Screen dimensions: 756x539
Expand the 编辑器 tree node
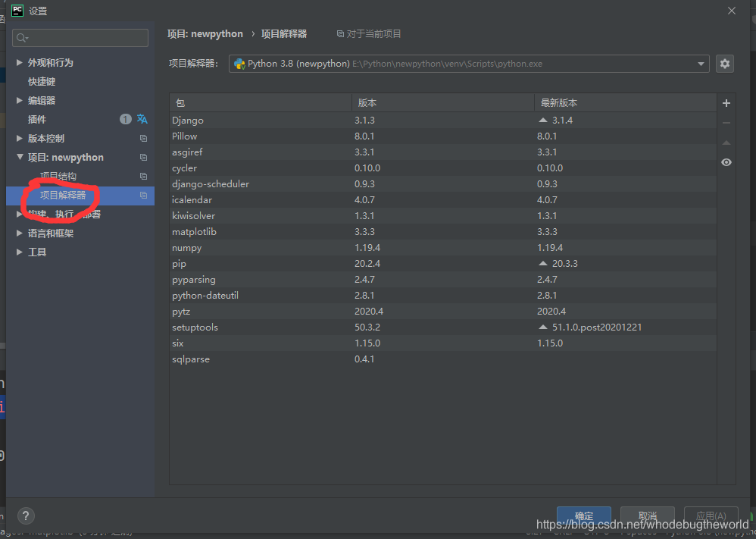click(19, 100)
